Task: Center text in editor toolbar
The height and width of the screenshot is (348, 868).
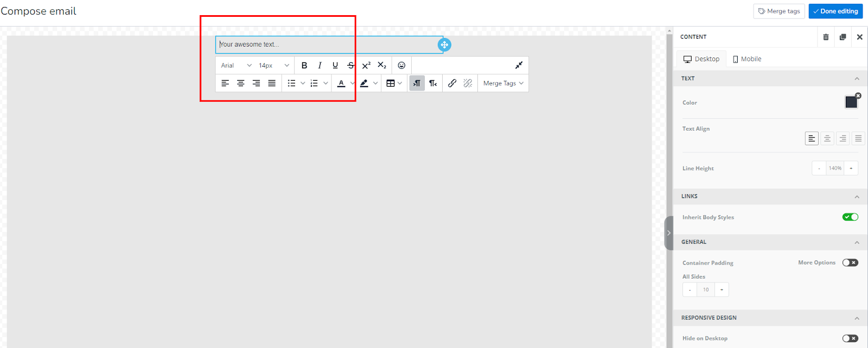Action: [241, 83]
